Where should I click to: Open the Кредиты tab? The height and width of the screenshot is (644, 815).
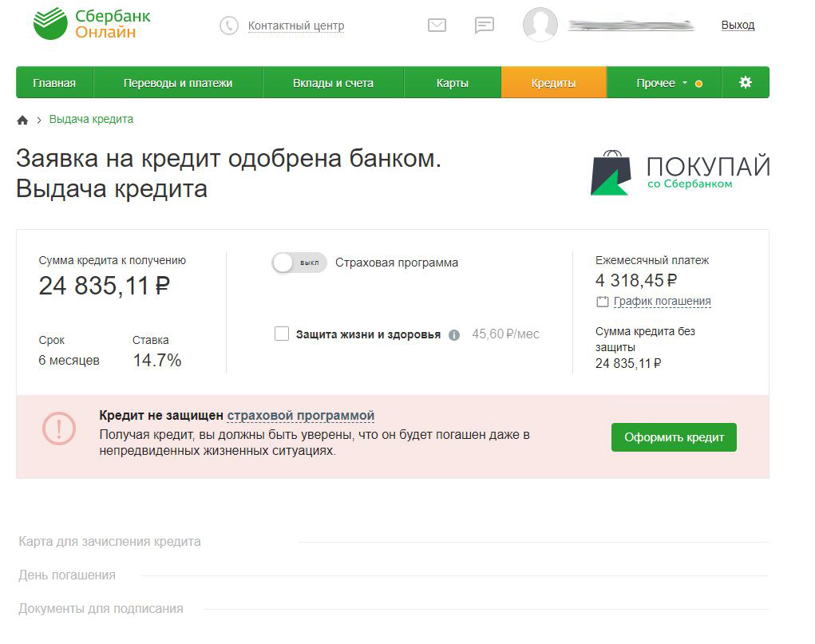click(553, 83)
